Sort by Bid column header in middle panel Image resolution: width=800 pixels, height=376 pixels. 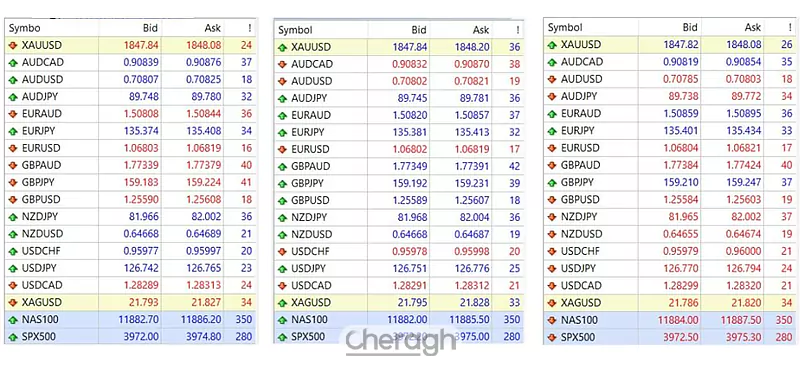[419, 30]
